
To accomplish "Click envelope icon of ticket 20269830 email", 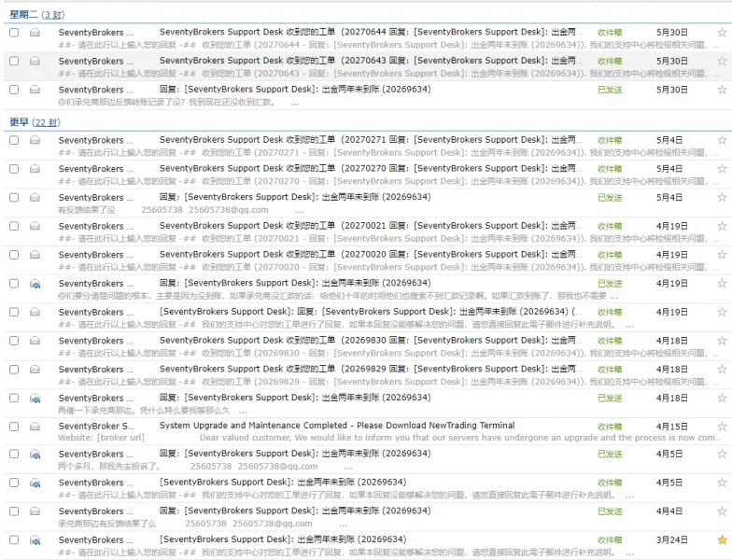I will click(35, 341).
